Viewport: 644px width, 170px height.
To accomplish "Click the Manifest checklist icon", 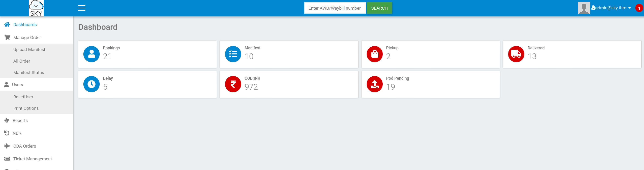I will point(233,54).
